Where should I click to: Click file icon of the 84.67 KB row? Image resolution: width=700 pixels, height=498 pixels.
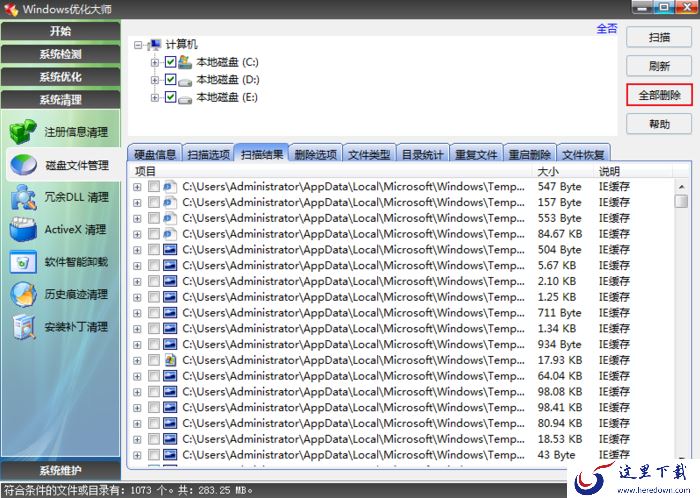point(170,234)
